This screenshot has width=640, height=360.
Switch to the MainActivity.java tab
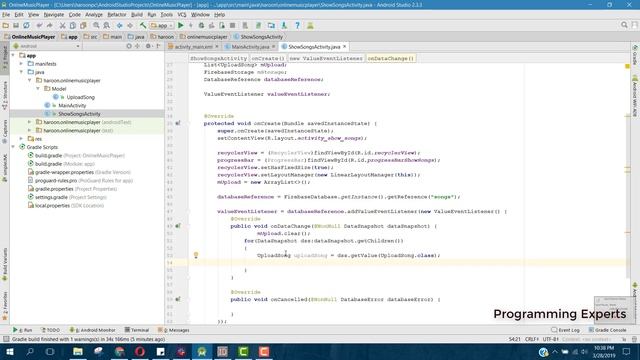[x=250, y=47]
